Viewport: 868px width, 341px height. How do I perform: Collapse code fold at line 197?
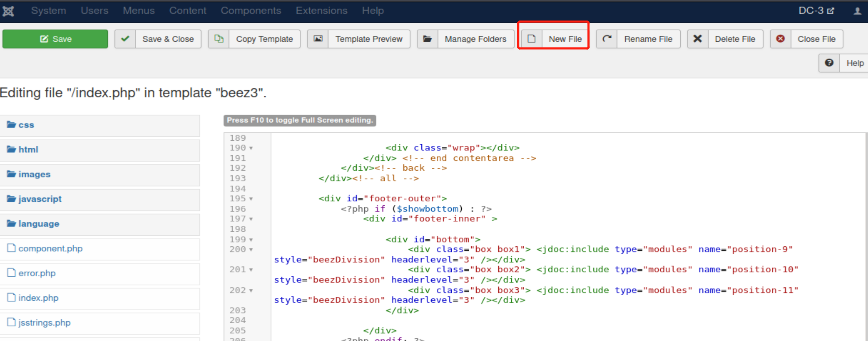(x=251, y=219)
